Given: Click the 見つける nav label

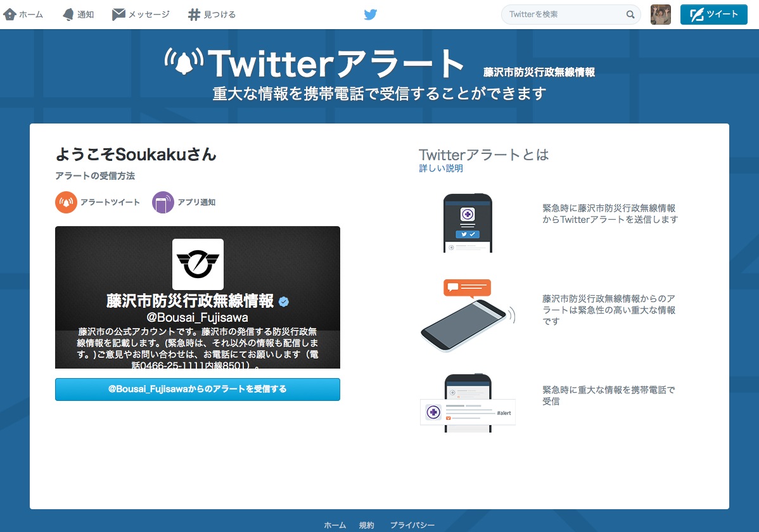Looking at the screenshot, I should point(220,15).
